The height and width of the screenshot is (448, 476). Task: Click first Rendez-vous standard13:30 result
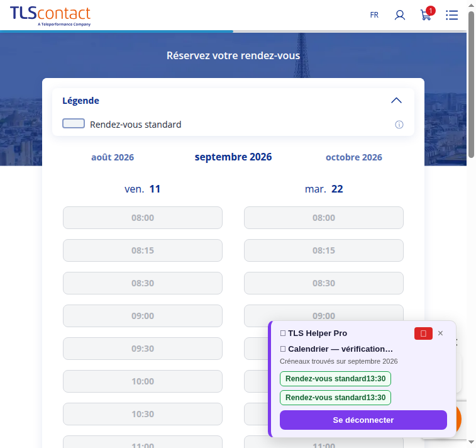click(335, 379)
